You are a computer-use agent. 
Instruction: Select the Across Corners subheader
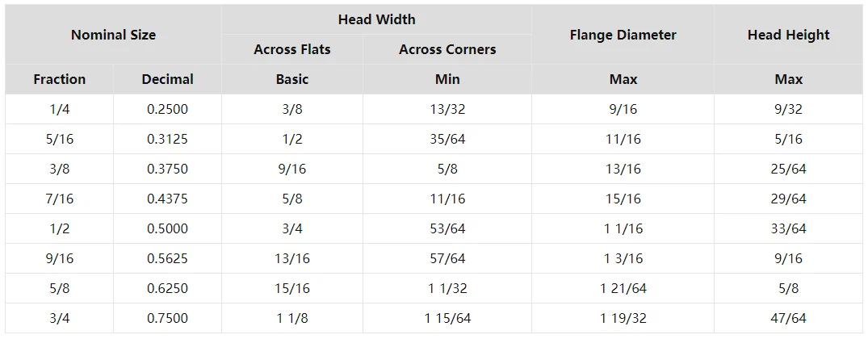click(x=447, y=49)
